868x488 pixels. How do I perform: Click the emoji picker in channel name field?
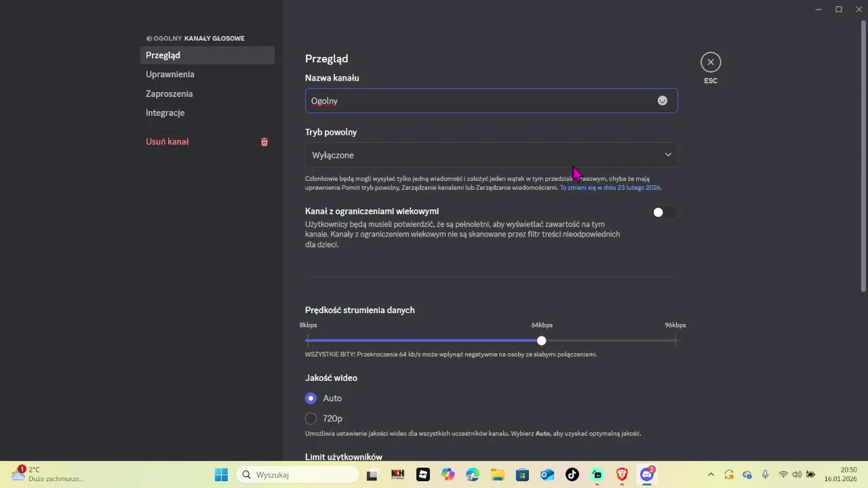pos(663,101)
